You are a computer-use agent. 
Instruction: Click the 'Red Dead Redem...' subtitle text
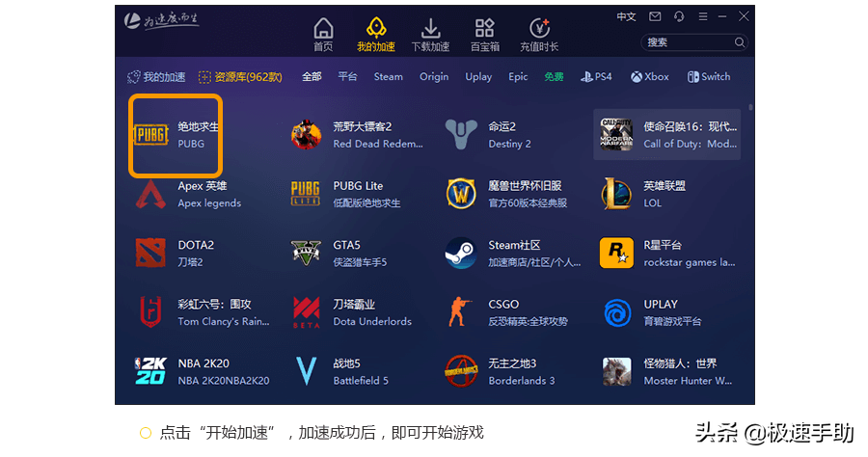tap(377, 144)
